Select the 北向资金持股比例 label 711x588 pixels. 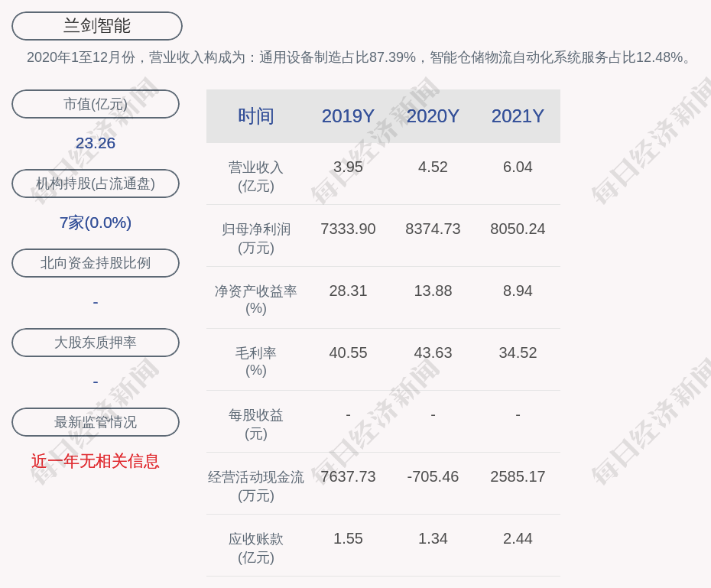96,263
